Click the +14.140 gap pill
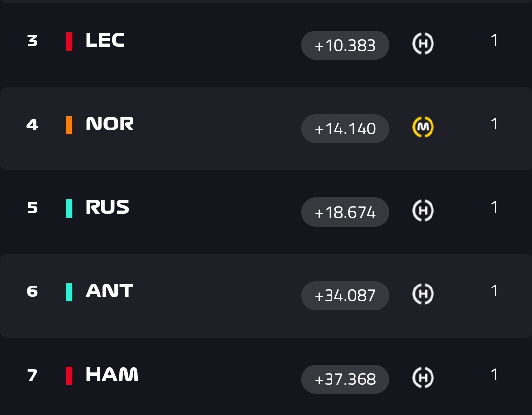This screenshot has width=532, height=415. tap(345, 129)
